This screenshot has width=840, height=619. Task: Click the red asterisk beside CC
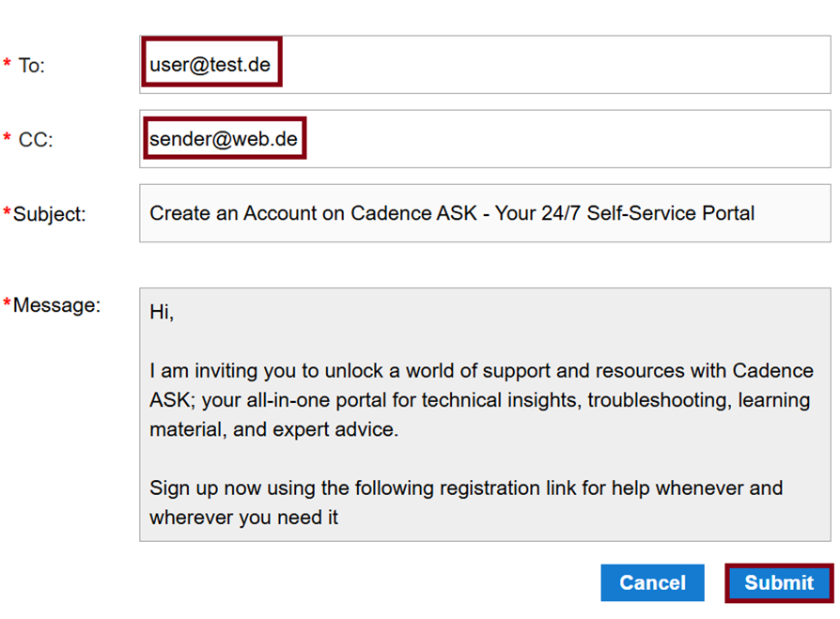tap(8, 139)
